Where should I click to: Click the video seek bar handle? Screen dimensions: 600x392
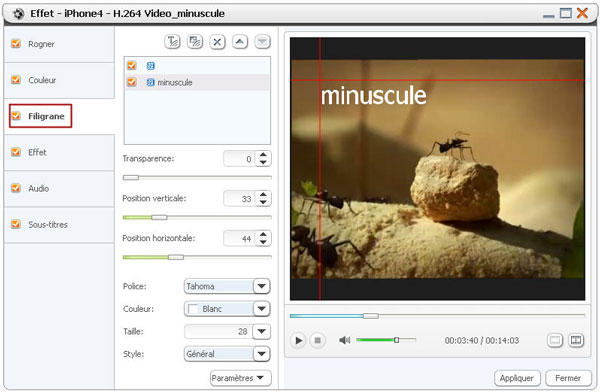370,316
